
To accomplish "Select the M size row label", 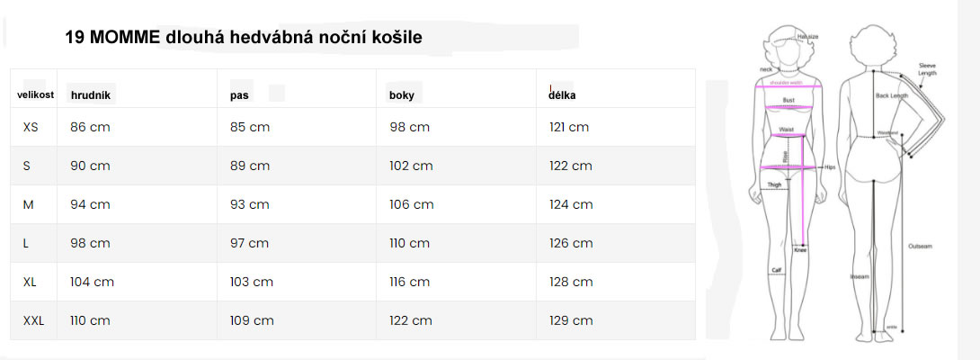I will pos(28,205).
